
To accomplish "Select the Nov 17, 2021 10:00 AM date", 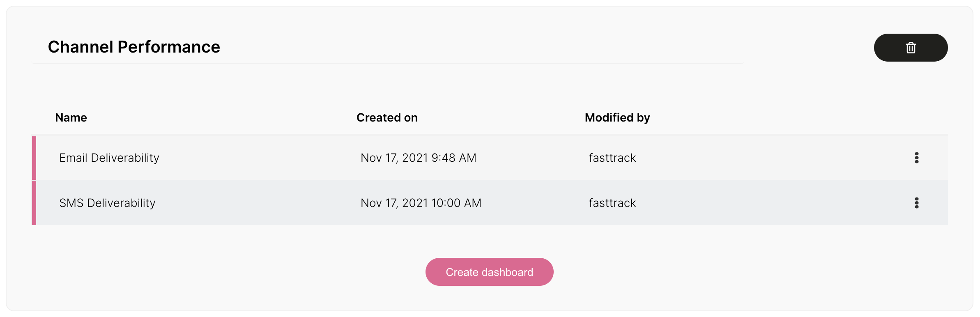I will pos(421,203).
